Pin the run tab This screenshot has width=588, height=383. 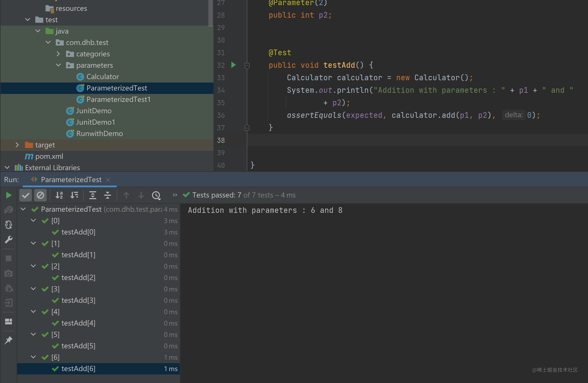pyautogui.click(x=9, y=340)
